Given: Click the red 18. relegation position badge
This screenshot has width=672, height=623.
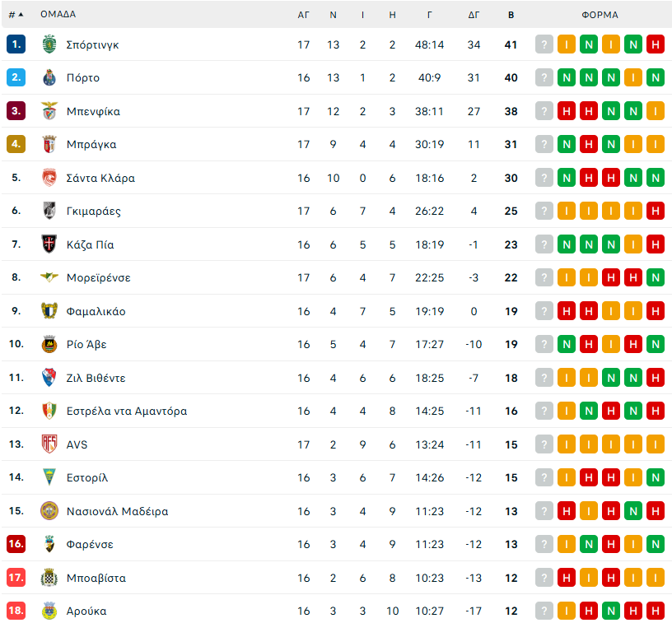Looking at the screenshot, I should tap(16, 610).
